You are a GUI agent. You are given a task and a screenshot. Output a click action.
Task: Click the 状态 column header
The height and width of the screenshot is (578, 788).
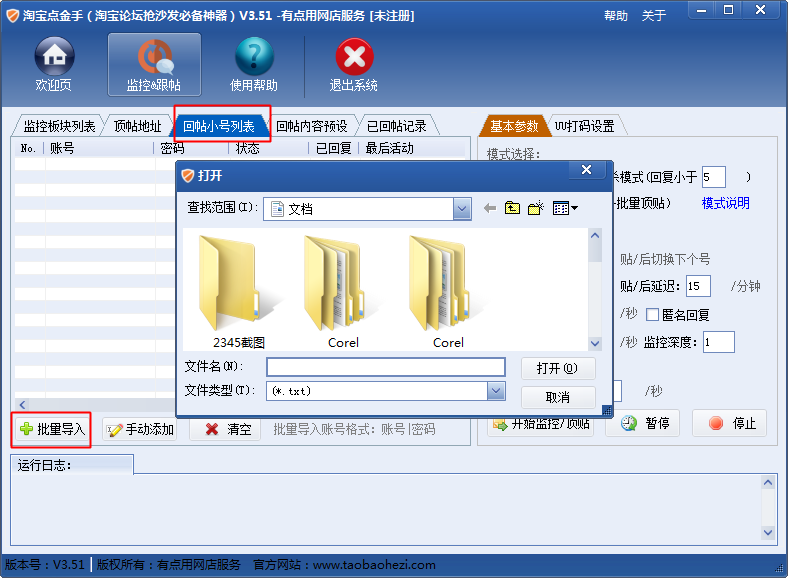click(x=269, y=148)
